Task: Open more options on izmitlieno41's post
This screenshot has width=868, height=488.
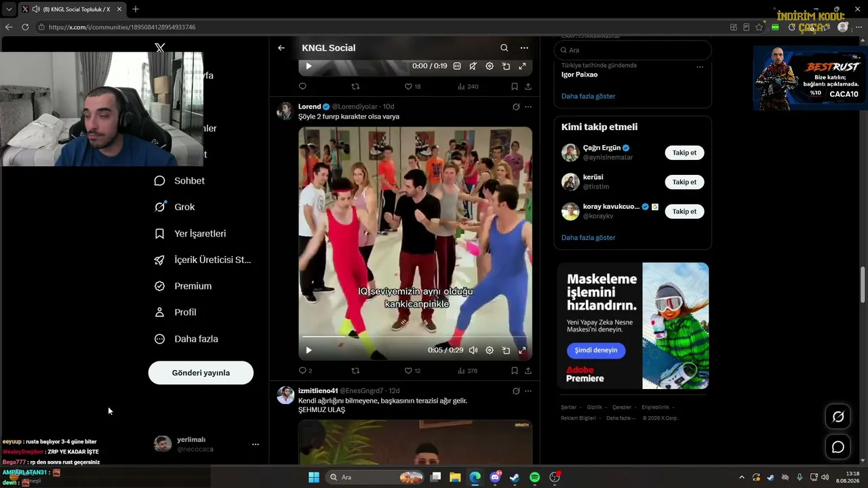Action: (x=528, y=391)
